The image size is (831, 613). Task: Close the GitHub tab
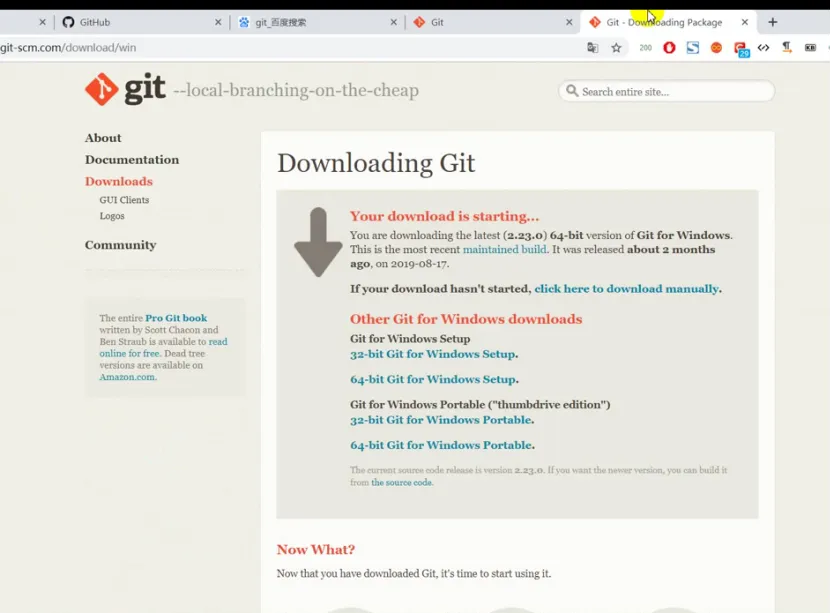[218, 22]
